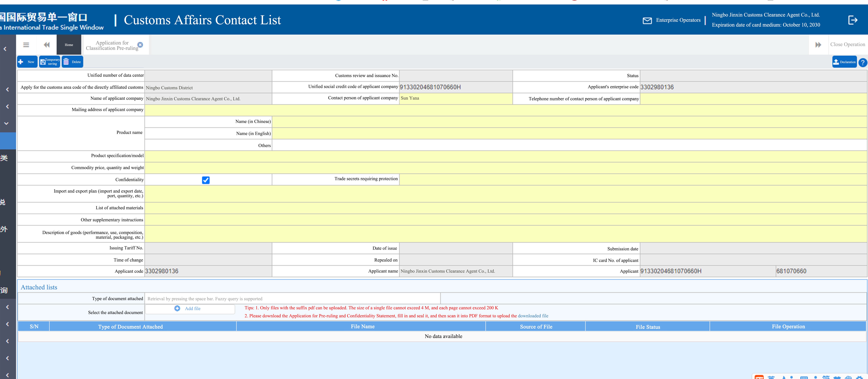This screenshot has height=379, width=868.
Task: Click the List of attached materials field
Action: (506, 208)
